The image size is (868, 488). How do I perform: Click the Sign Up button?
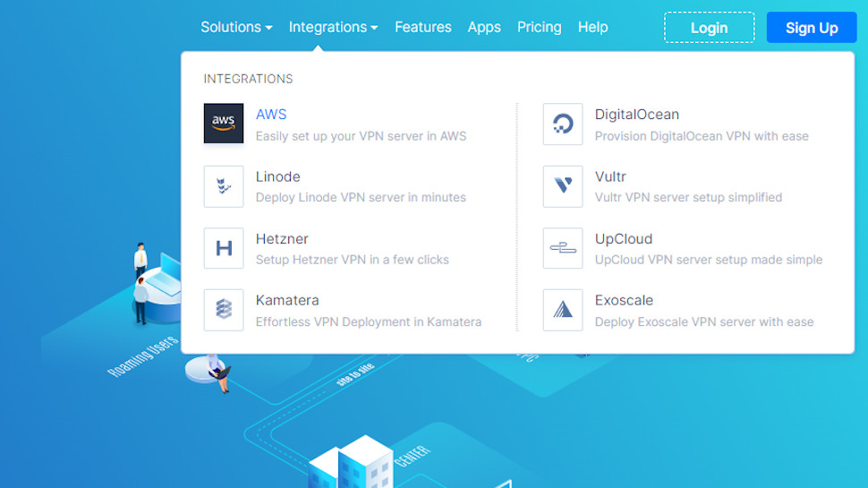[x=812, y=28]
